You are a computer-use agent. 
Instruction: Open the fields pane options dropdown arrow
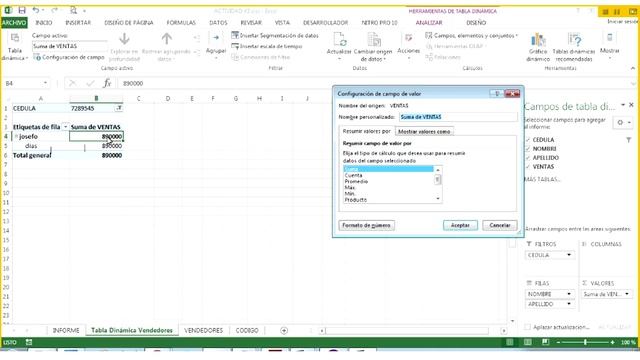click(x=623, y=105)
